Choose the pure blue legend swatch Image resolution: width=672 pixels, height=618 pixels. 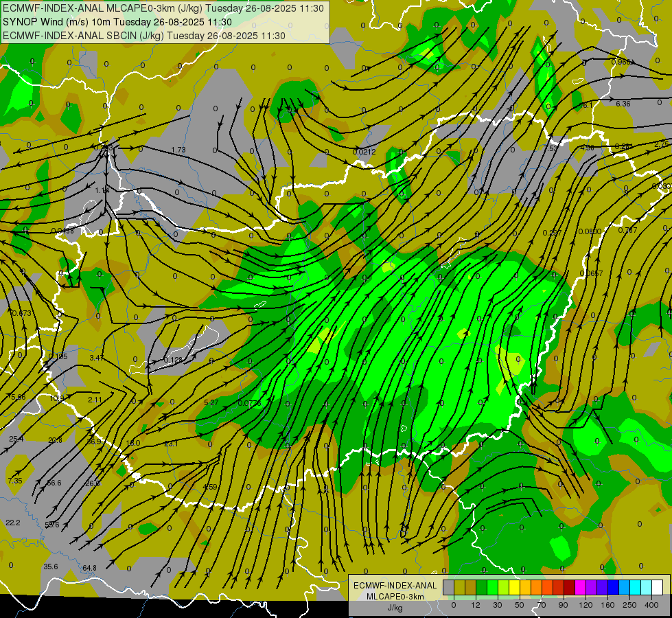point(614,587)
